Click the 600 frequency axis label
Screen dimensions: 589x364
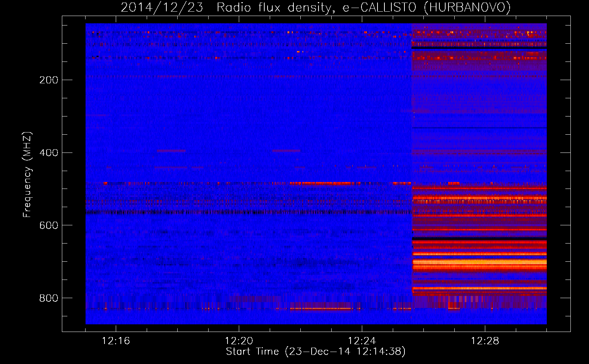click(x=48, y=226)
